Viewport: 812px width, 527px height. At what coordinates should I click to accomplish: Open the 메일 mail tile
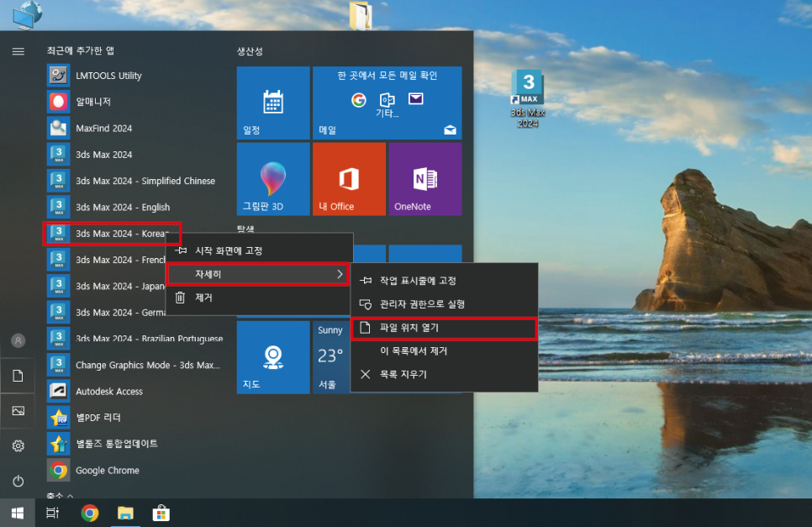click(x=387, y=103)
